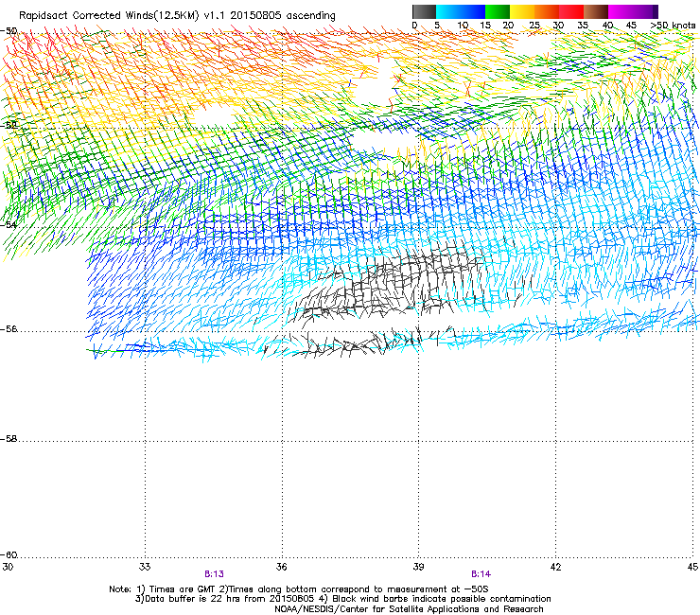Click the pass time label B:14
The width and height of the screenshot is (700, 615).
(481, 574)
